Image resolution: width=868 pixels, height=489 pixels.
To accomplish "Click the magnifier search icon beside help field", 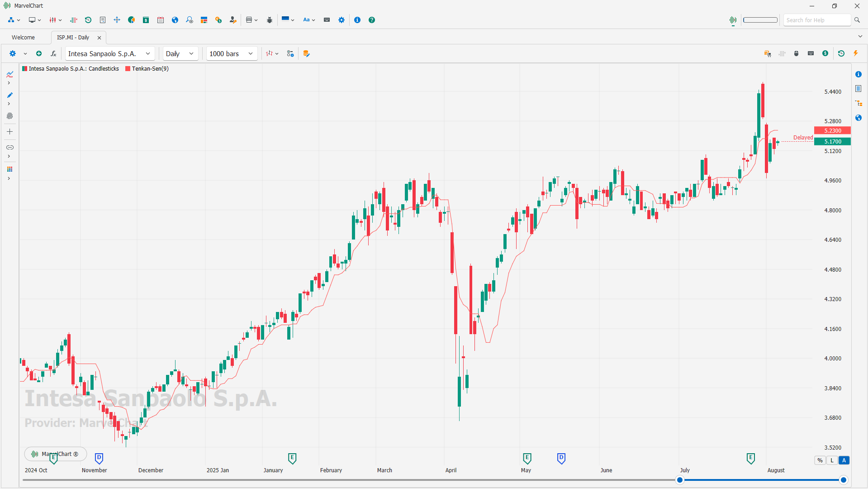I will point(857,20).
